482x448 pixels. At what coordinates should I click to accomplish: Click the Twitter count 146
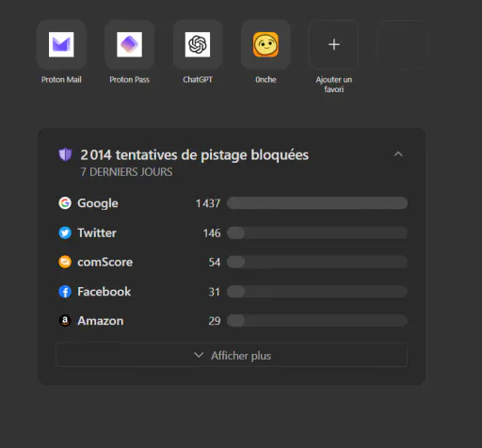[x=212, y=233]
